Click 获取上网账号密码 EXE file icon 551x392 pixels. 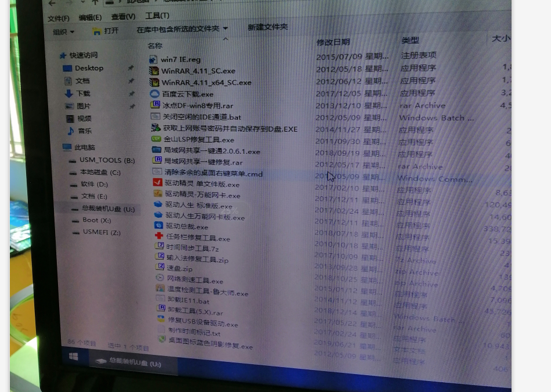[156, 128]
